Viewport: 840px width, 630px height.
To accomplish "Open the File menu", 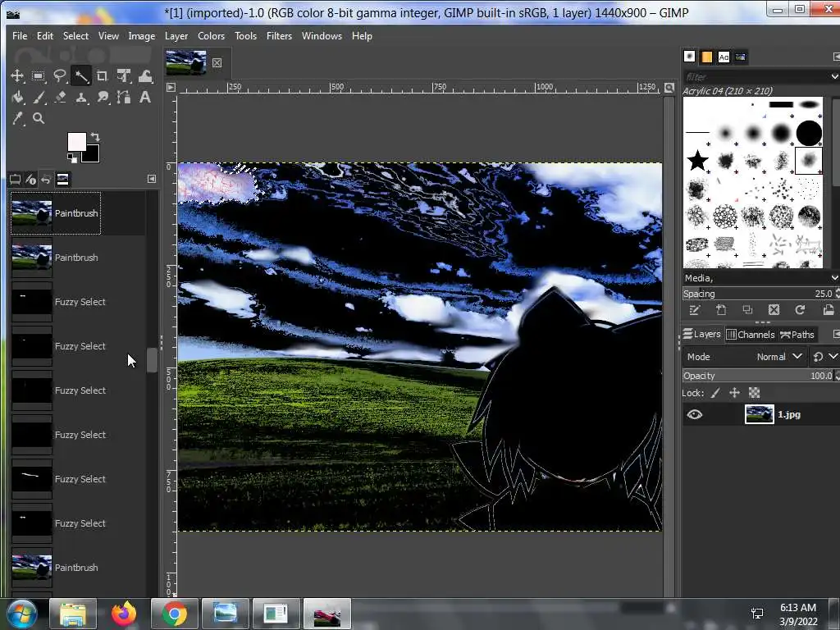I will (20, 36).
